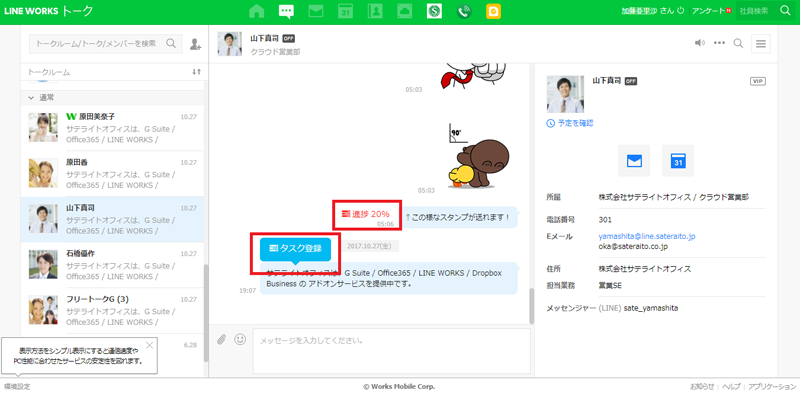Open the white dollar-sign app icon
The width and height of the screenshot is (800, 393).
[x=435, y=11]
